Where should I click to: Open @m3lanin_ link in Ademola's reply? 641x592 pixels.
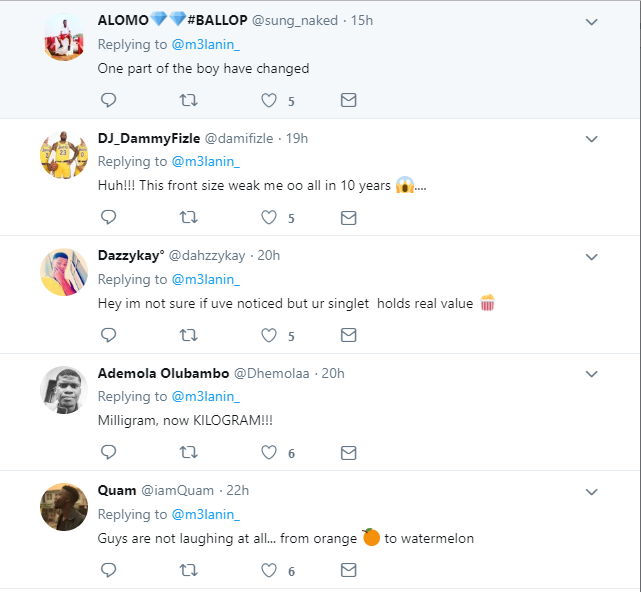point(206,397)
